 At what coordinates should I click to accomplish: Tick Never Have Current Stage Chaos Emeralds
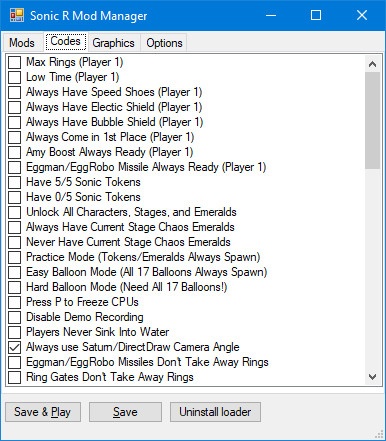[14, 242]
